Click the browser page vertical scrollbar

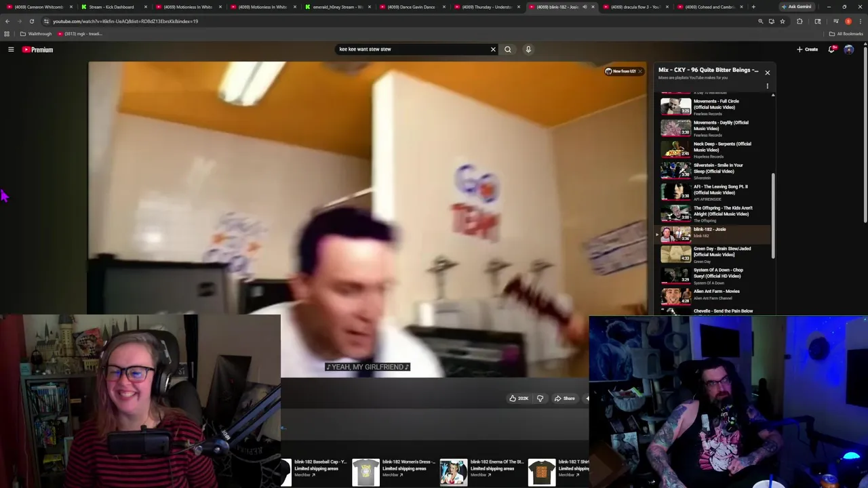(865, 134)
